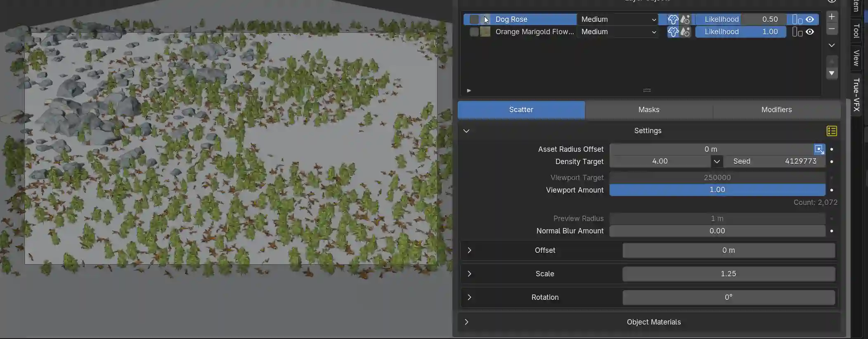Click the blue icon beside Asset Radius Offset

pos(819,149)
